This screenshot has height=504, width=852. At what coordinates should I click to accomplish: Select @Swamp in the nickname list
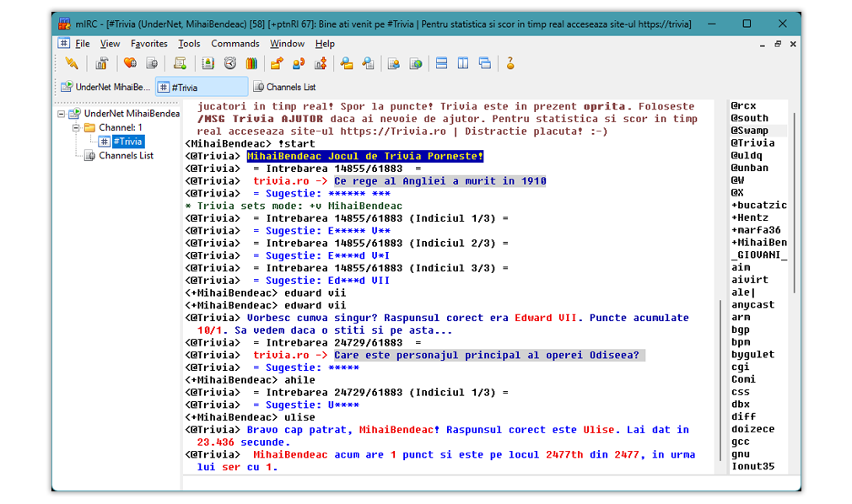[x=749, y=131]
